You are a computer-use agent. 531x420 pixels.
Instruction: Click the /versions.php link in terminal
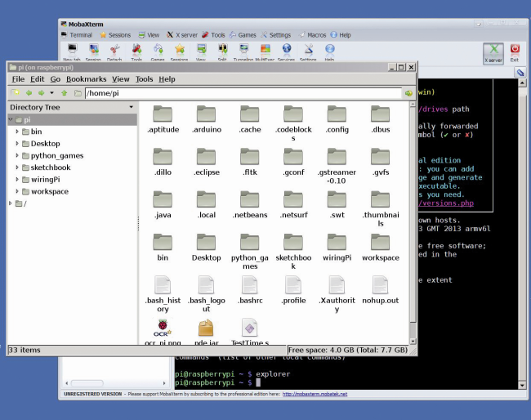pos(446,203)
